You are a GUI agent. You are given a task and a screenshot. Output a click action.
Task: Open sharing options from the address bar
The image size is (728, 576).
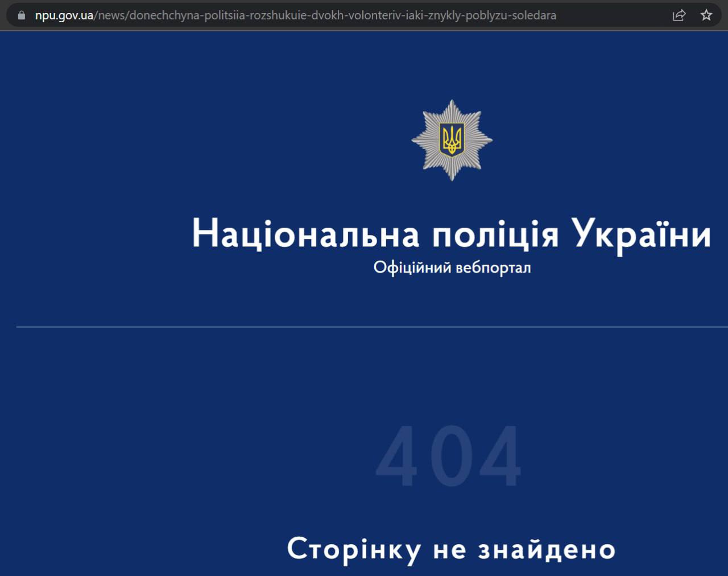(x=679, y=15)
